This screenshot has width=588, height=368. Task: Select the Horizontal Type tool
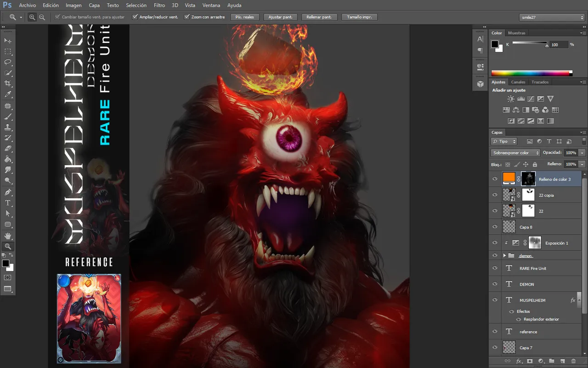pos(8,202)
